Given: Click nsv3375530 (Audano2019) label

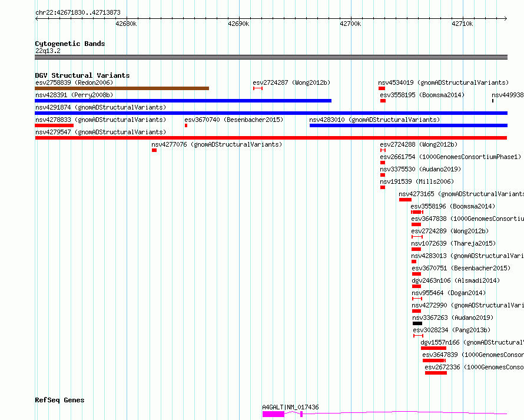Looking at the screenshot, I should tap(420, 169).
